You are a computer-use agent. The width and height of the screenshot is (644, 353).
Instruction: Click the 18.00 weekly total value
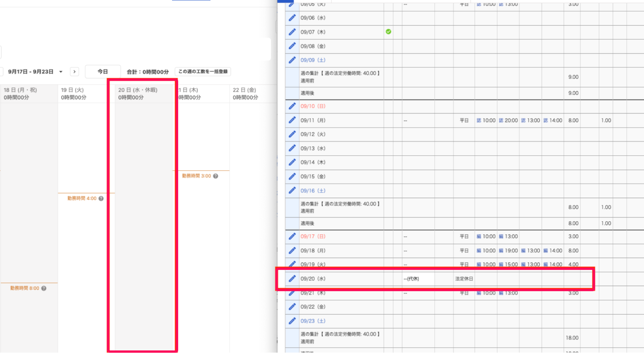(572, 338)
